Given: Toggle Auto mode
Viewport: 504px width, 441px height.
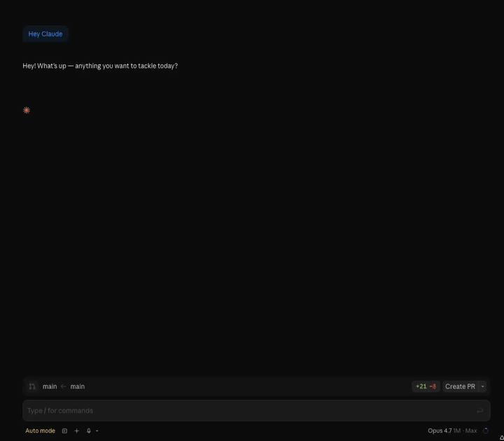Looking at the screenshot, I should 40,431.
